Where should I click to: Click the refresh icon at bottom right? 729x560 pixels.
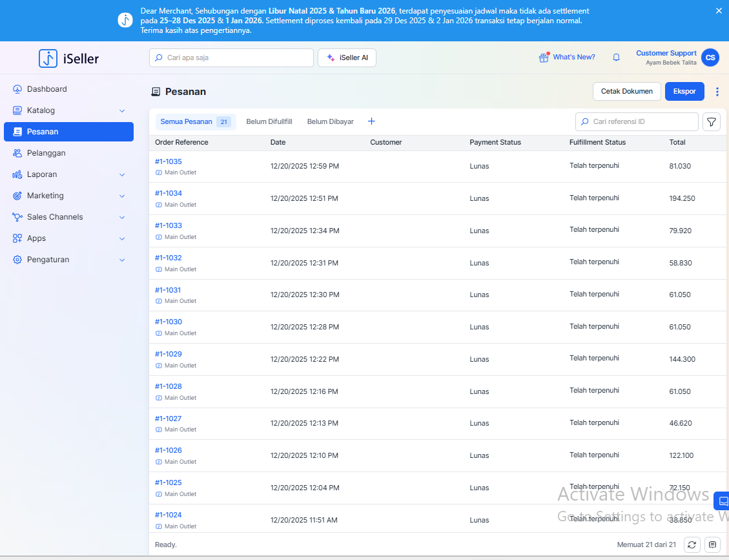coord(692,544)
